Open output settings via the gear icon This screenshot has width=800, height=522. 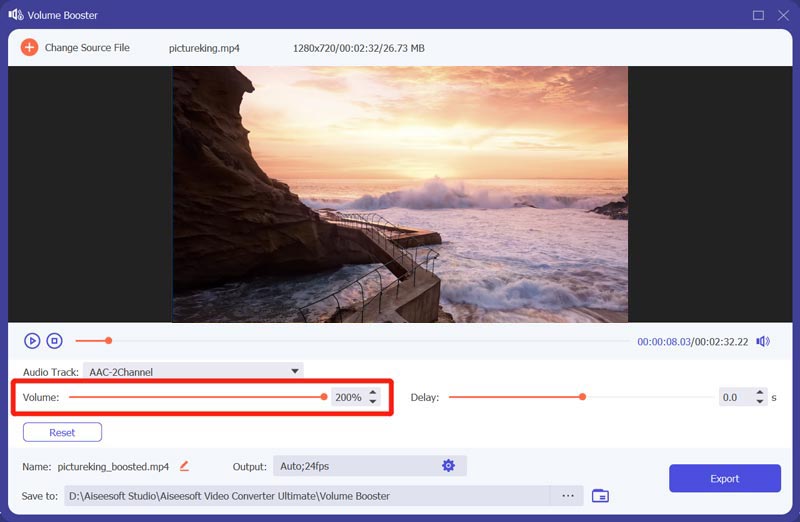[448, 466]
